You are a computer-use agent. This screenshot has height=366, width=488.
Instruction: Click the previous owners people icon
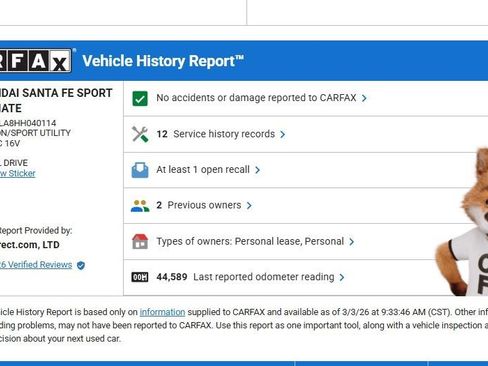pyautogui.click(x=140, y=206)
